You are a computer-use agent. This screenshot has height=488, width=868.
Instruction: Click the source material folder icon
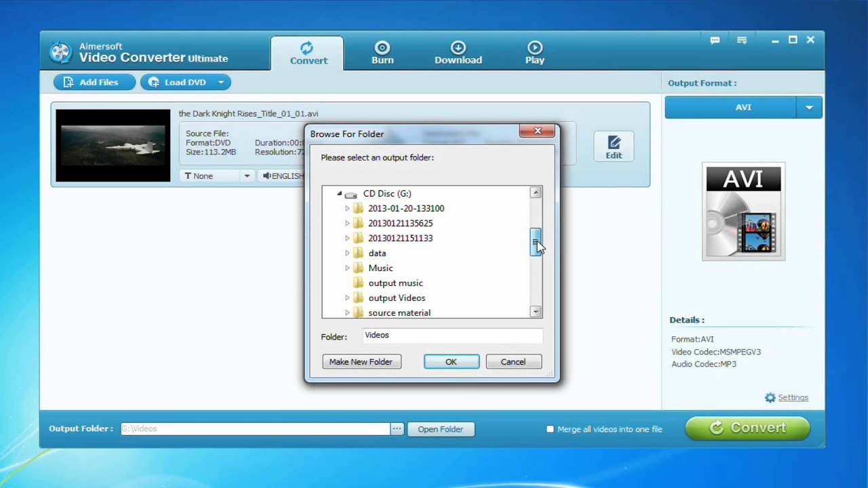pos(359,312)
